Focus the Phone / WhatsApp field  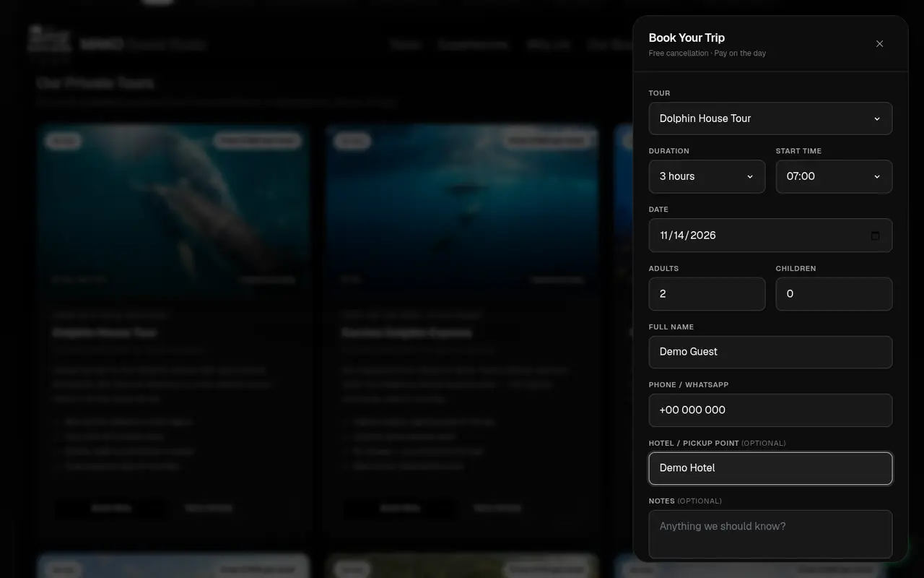tap(770, 410)
